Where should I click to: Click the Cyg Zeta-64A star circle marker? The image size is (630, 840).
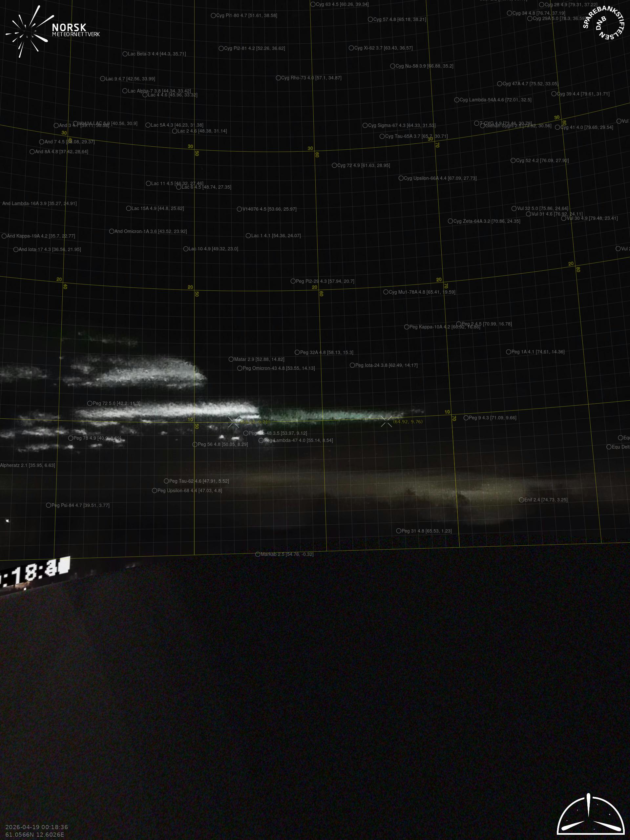click(450, 221)
